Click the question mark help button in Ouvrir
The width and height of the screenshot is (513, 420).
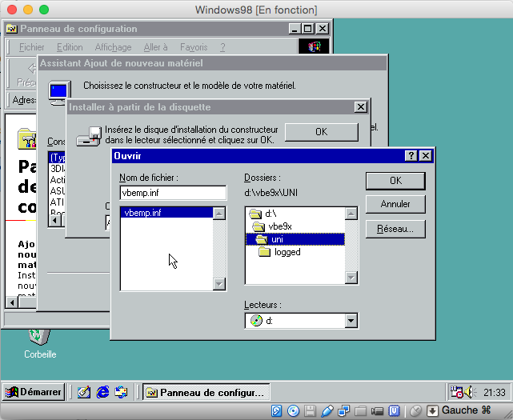click(411, 156)
